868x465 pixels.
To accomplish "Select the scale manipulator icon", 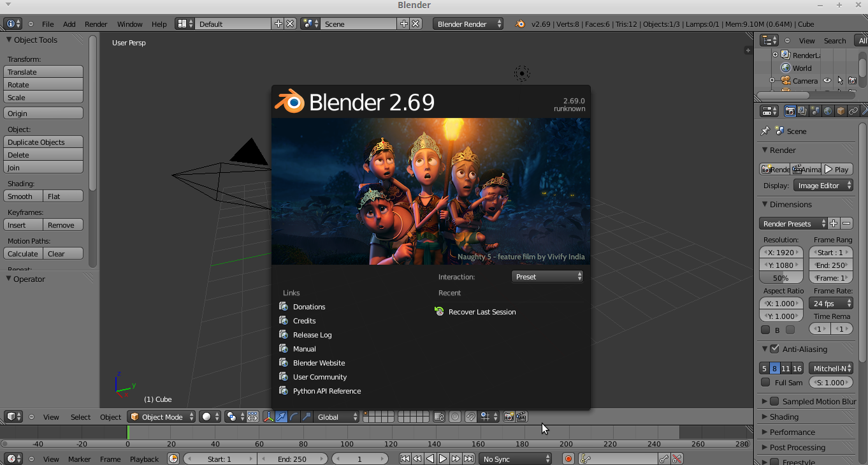I will [307, 417].
